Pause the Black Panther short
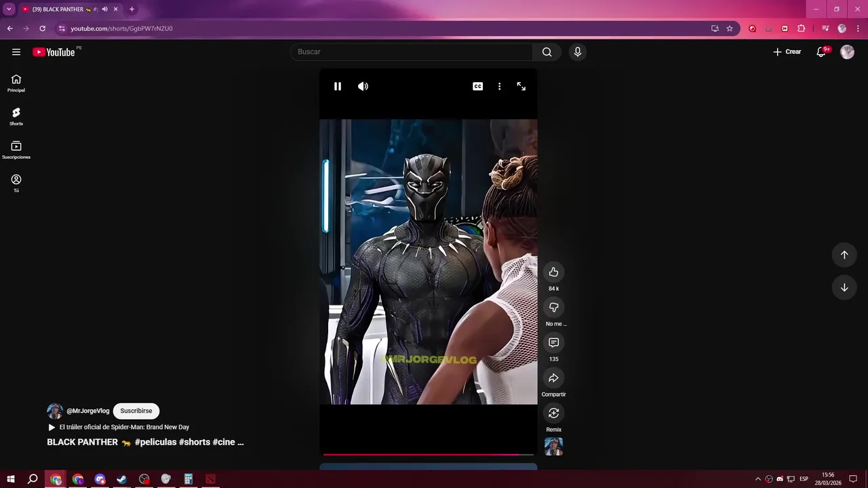Viewport: 868px width, 488px height. [337, 86]
